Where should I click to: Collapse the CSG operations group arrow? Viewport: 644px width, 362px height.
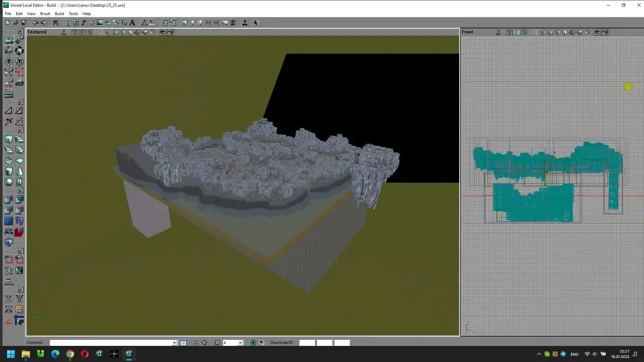tap(21, 191)
